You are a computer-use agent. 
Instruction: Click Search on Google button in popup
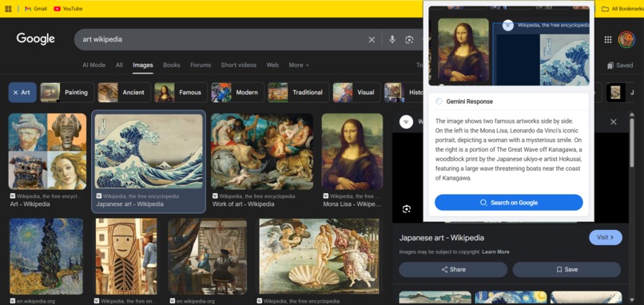pyautogui.click(x=508, y=203)
